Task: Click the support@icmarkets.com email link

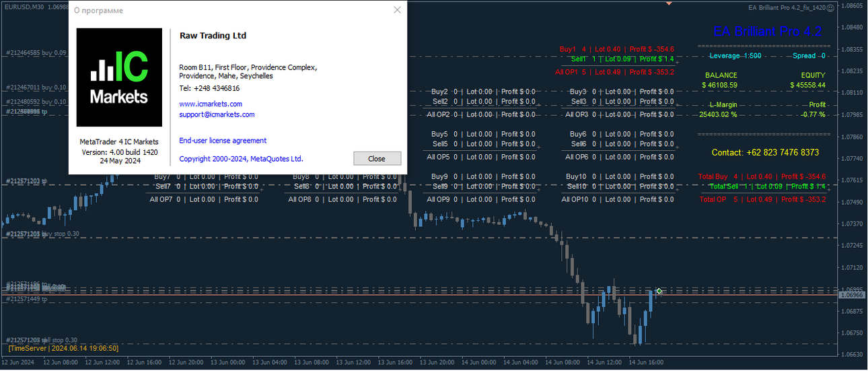Action: [x=217, y=114]
